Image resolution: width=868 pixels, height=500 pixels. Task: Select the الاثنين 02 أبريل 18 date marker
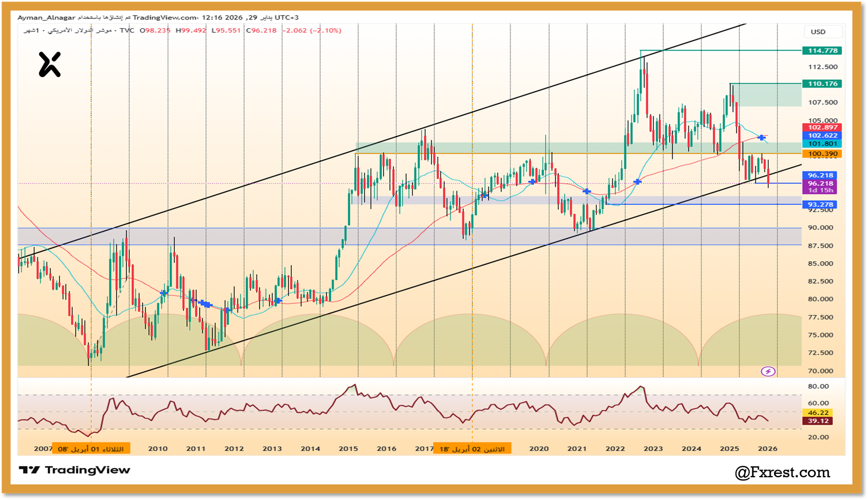474,447
